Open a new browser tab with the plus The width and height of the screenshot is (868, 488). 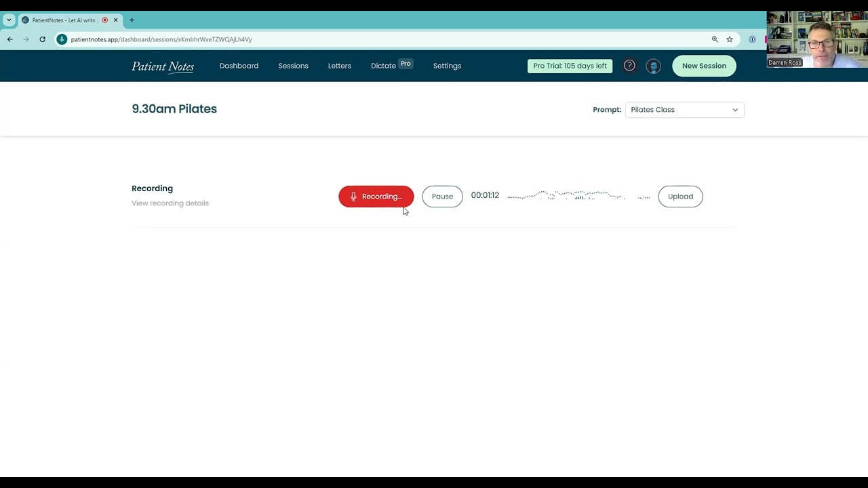[132, 20]
